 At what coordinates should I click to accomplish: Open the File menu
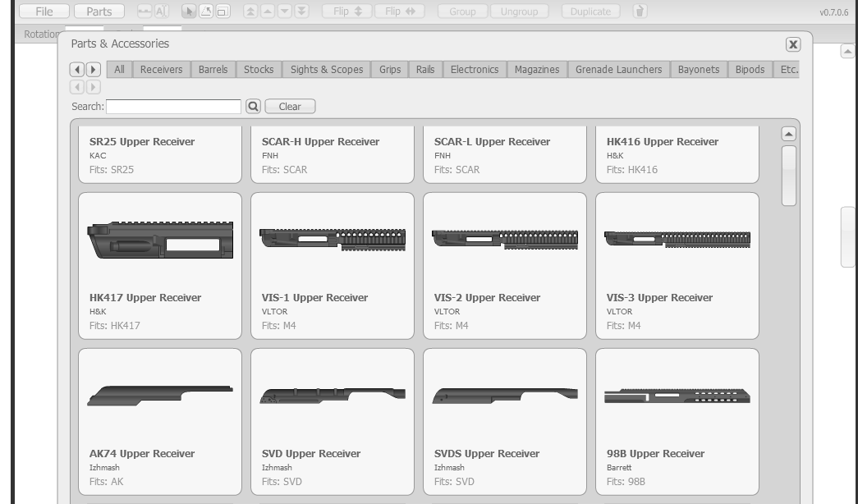click(x=44, y=11)
